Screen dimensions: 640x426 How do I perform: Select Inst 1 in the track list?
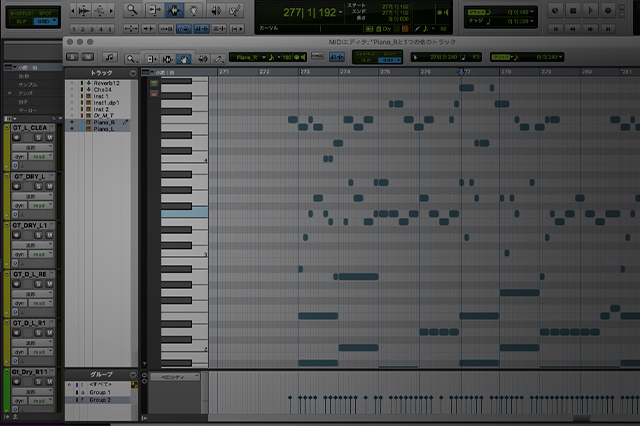pyautogui.click(x=101, y=96)
